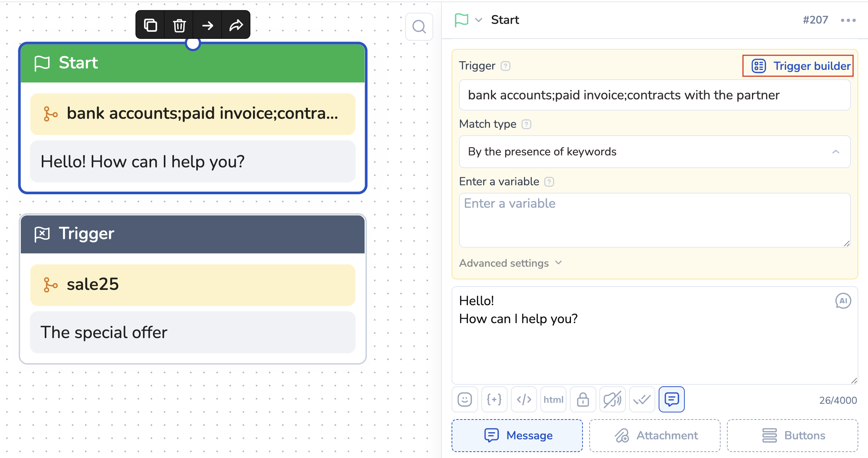
Task: Expand Advanced settings
Action: (511, 263)
